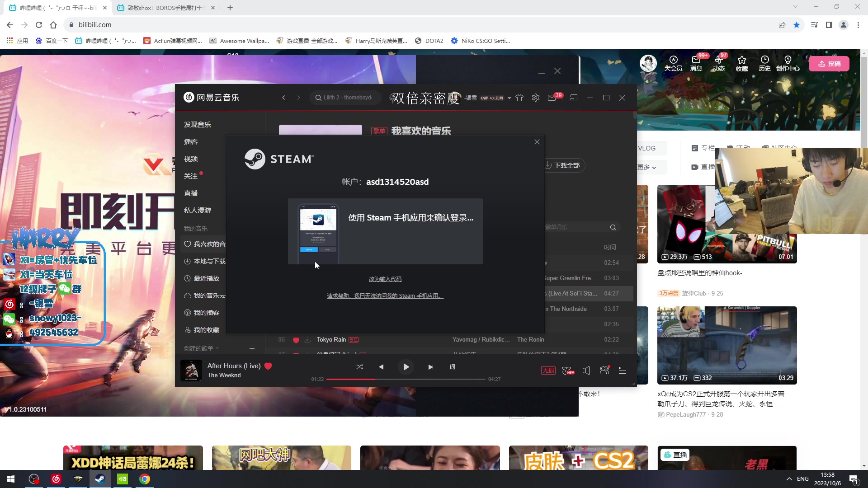Viewport: 868px width, 488px height.
Task: Open Bilibili 收藏 favorites icon
Action: (742, 63)
